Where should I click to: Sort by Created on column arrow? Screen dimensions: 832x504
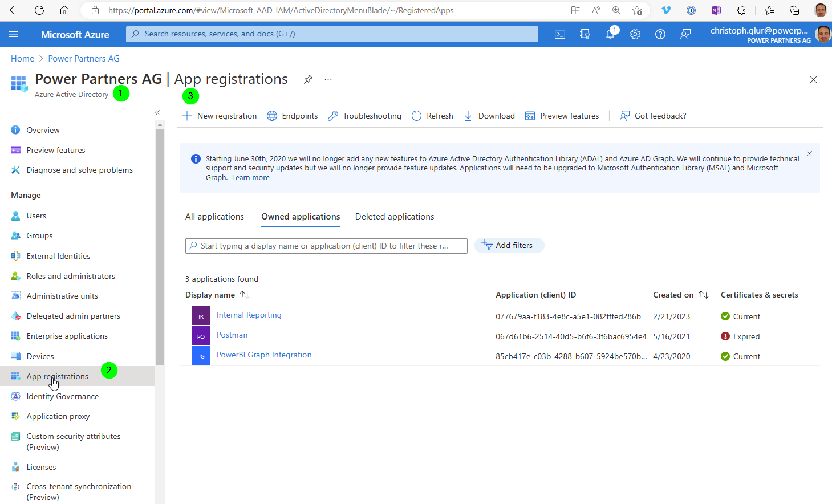click(704, 295)
